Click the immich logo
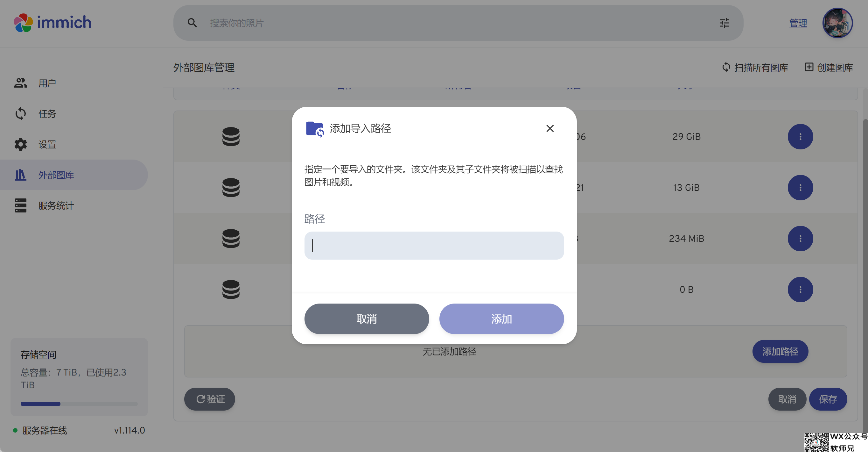The width and height of the screenshot is (868, 452). click(x=52, y=23)
